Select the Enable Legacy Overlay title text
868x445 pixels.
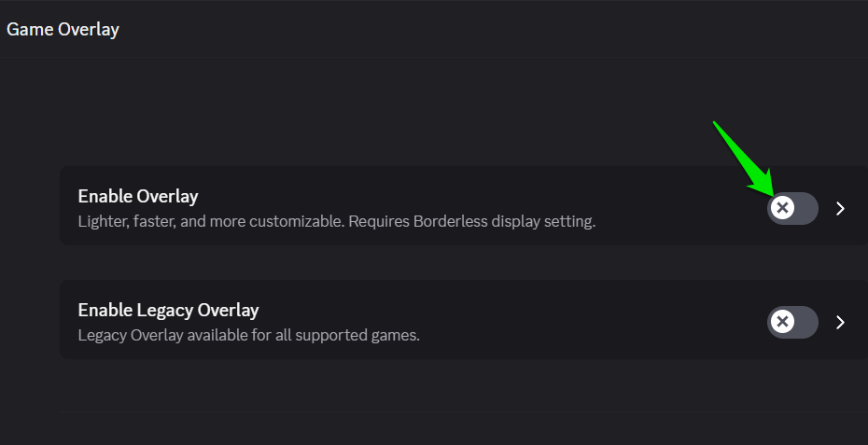[168, 310]
